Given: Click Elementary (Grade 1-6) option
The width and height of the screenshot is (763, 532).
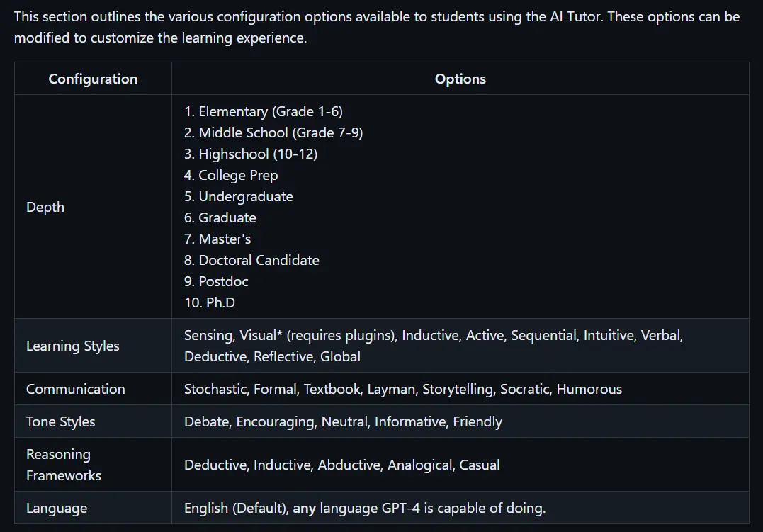Looking at the screenshot, I should point(271,111).
